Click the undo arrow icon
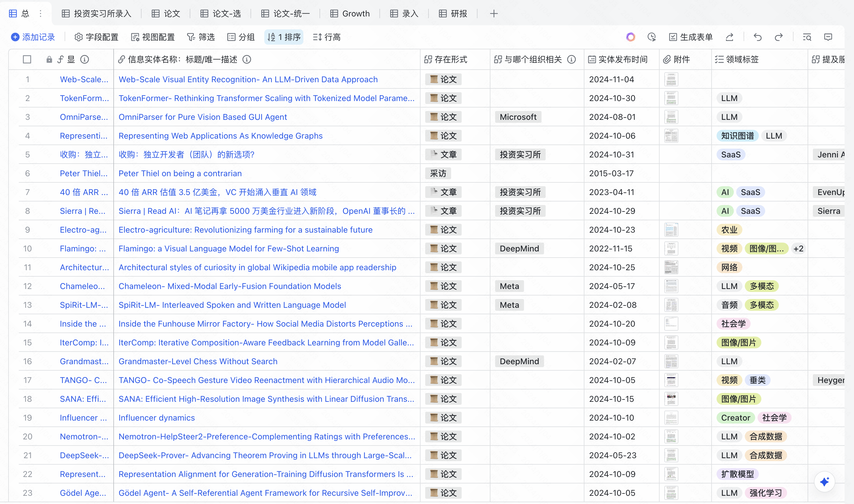 [758, 37]
